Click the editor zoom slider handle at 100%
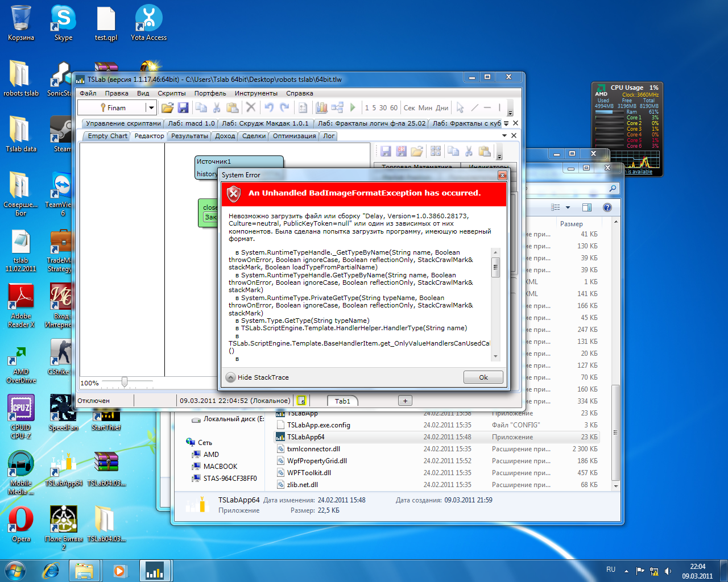 pos(125,383)
